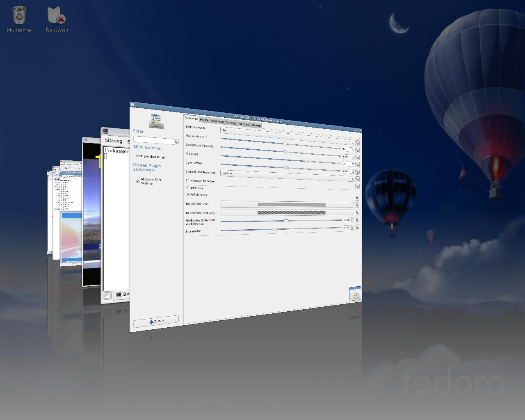Open the Mülleimer trash icon
The height and width of the screenshot is (420, 525).
19,16
